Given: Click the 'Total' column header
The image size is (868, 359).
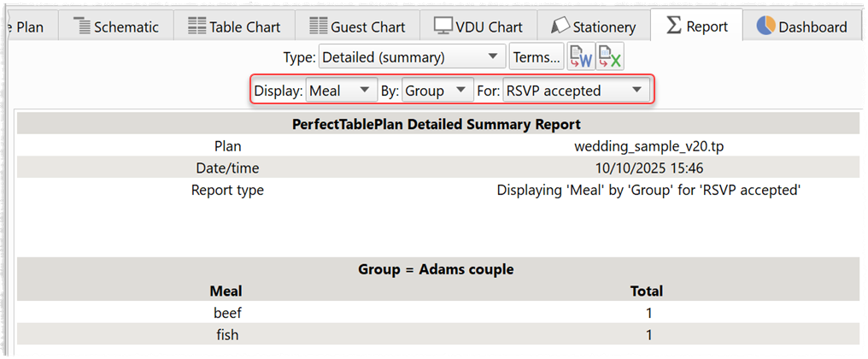Looking at the screenshot, I should 647,291.
